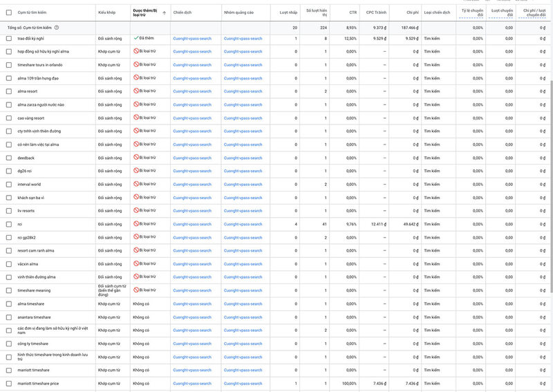Open help icon beside Tổng số: Cụm từ tìm kiếm
Screen dimensions: 553x392
[x=57, y=28]
